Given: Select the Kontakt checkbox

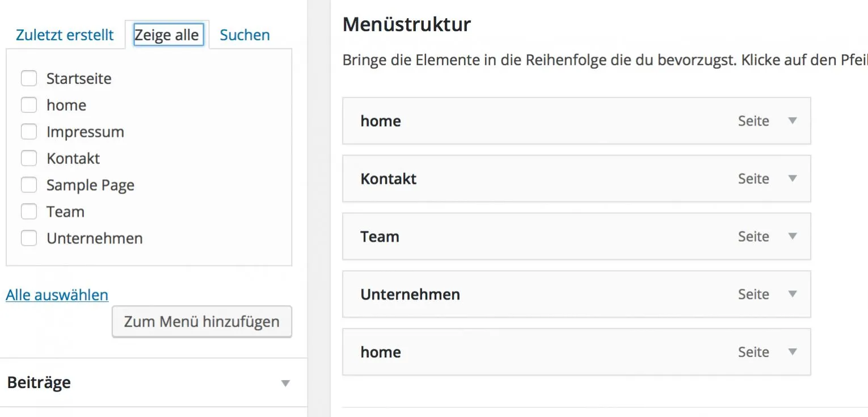Looking at the screenshot, I should pyautogui.click(x=29, y=158).
